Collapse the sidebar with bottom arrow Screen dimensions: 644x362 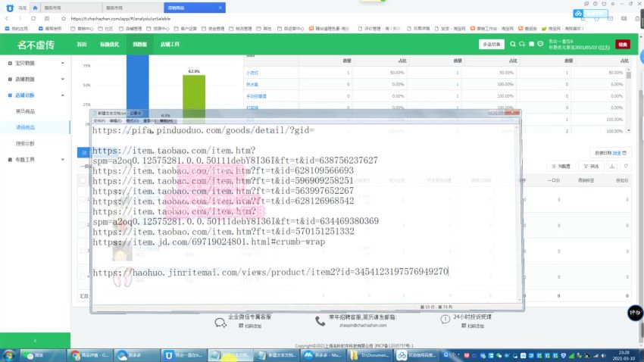[35, 341]
